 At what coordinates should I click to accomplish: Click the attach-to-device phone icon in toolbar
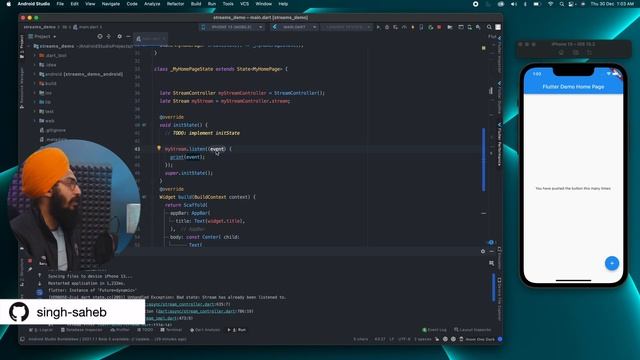pyautogui.click(x=421, y=27)
